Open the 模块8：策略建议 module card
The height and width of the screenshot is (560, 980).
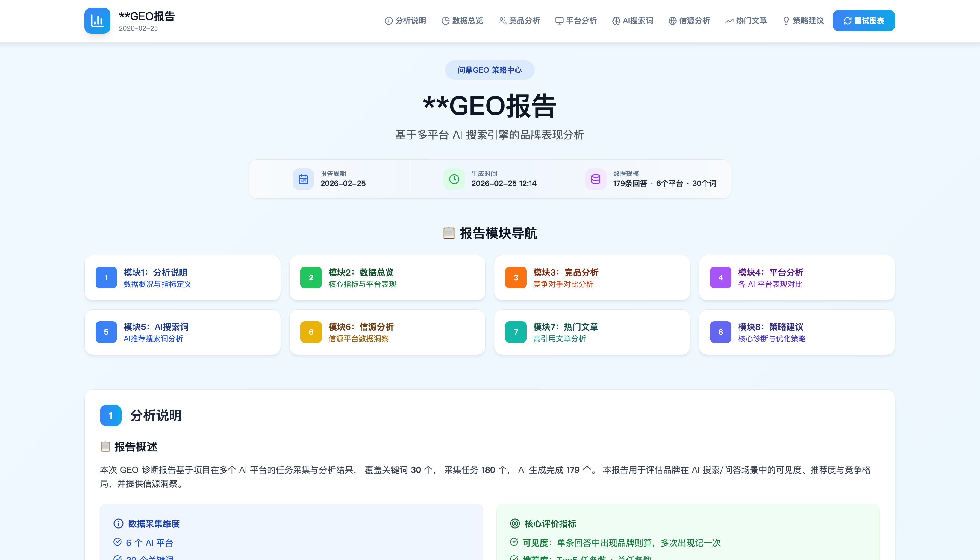pos(797,332)
